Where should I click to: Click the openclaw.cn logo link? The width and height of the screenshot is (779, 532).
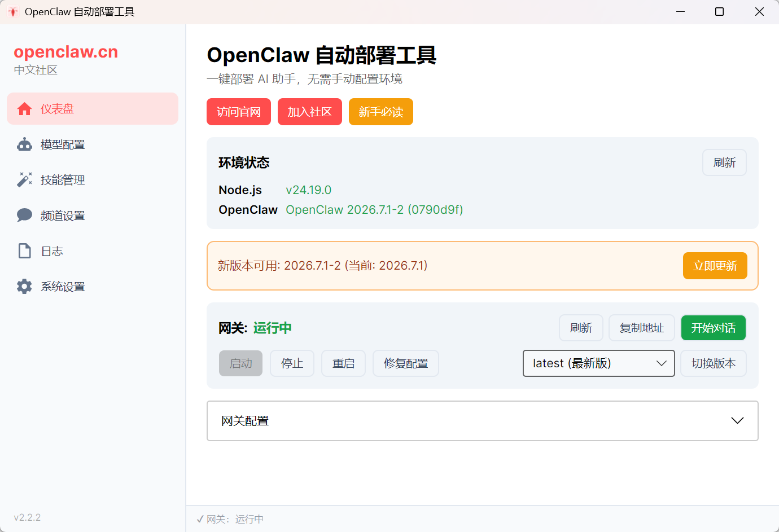66,52
